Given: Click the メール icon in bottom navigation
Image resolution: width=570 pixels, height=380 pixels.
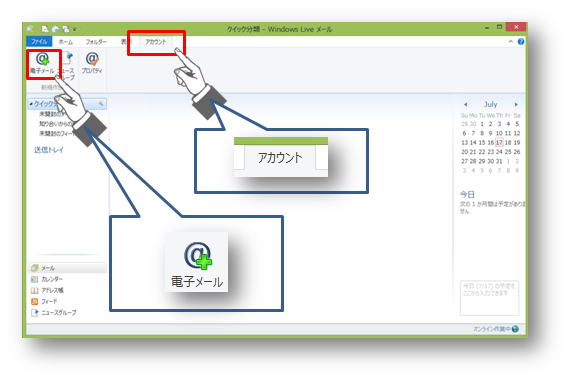Looking at the screenshot, I should coord(35,268).
